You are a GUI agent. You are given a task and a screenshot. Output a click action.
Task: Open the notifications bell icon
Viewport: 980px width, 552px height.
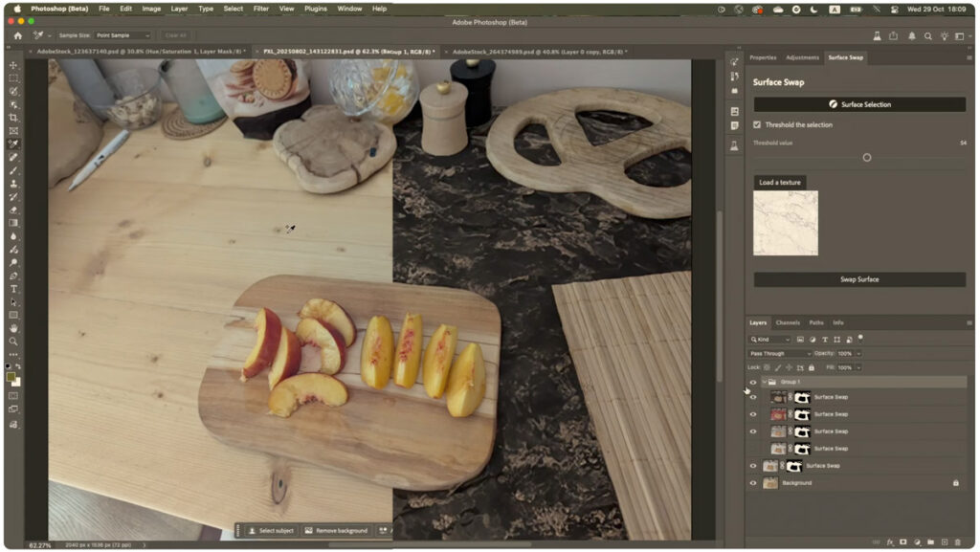pos(912,36)
